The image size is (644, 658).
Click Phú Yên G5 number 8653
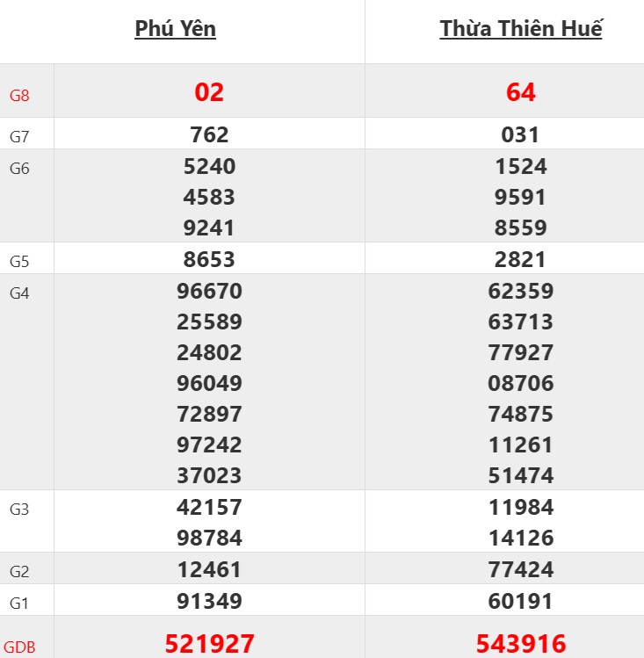tap(209, 259)
